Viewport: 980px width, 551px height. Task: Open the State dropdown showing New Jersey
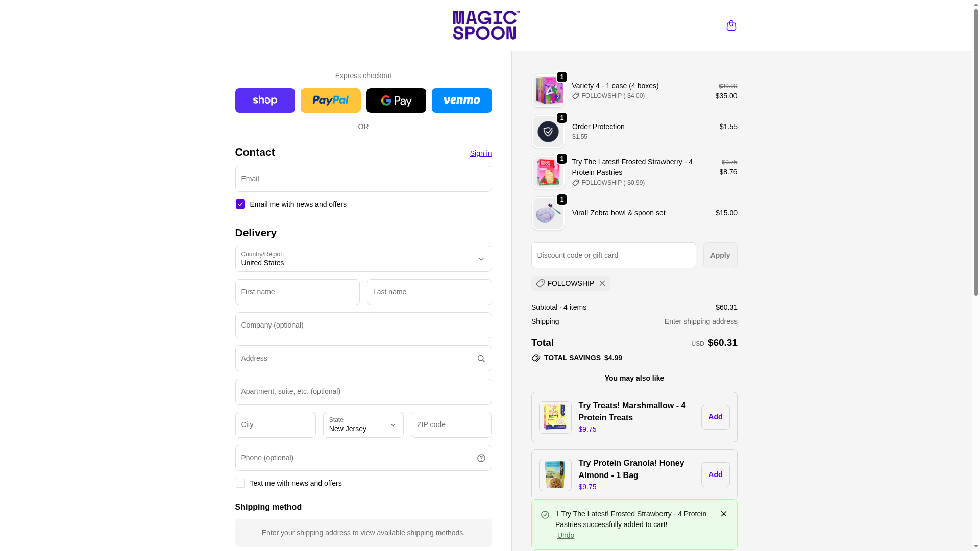pyautogui.click(x=363, y=424)
